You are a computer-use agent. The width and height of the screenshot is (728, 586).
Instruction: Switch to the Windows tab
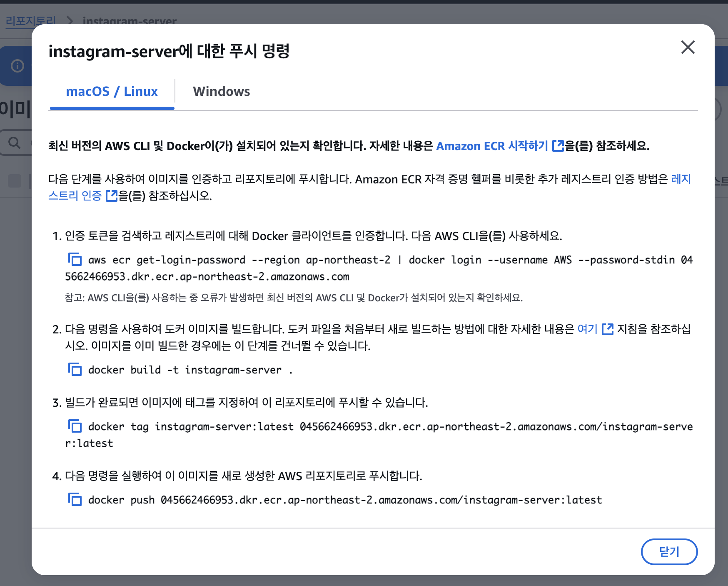pos(222,91)
